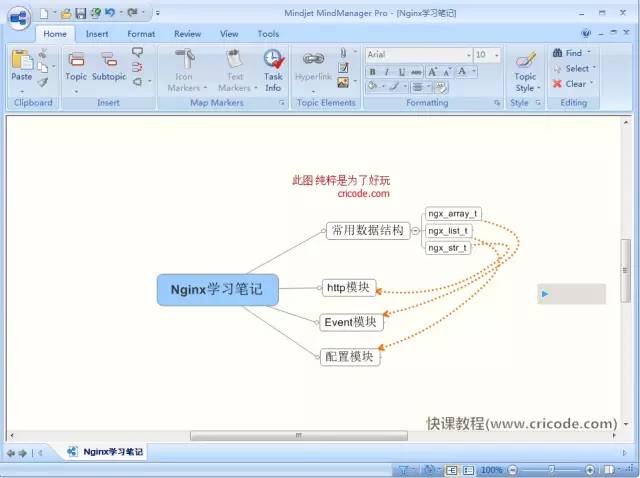
Task: Insert a Relationship icon
Action: click(137, 67)
